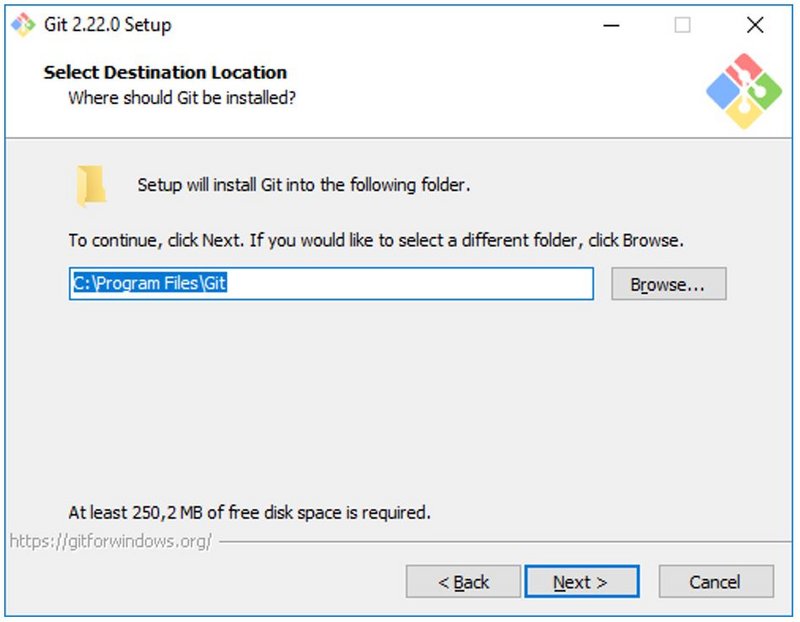Cancel the Git installation
The height and width of the screenshot is (622, 800).
pos(715,581)
